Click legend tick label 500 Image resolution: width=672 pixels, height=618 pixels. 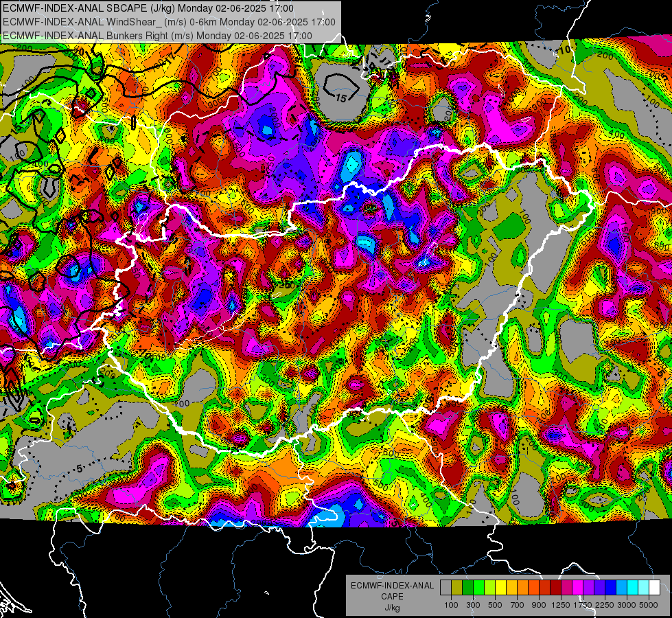[x=495, y=605]
